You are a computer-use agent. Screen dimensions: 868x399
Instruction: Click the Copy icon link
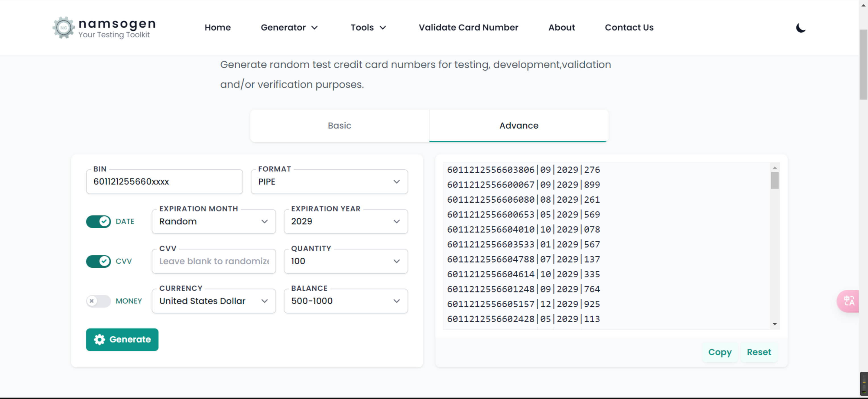[720, 352]
